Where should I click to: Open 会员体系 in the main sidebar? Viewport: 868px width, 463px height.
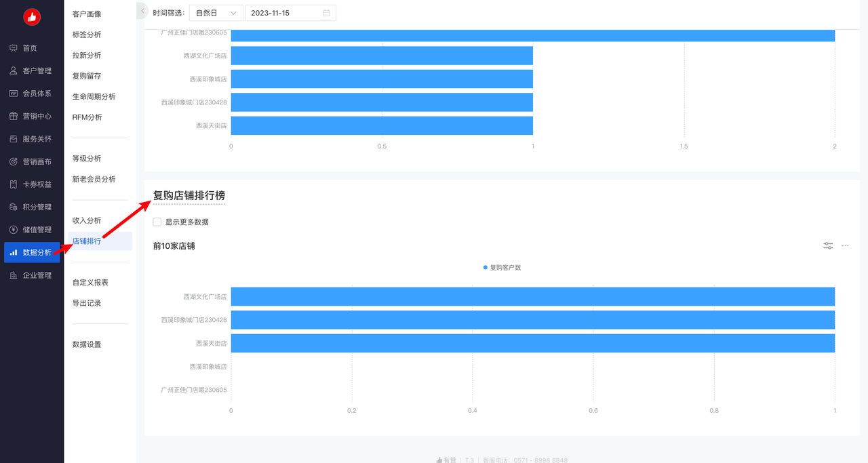pos(37,94)
